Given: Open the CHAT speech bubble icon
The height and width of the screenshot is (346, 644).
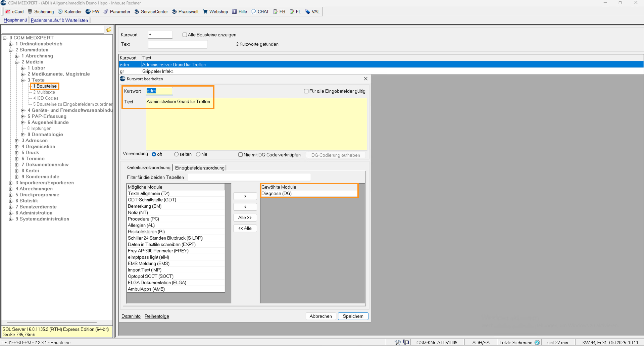Looking at the screenshot, I should tap(254, 12).
